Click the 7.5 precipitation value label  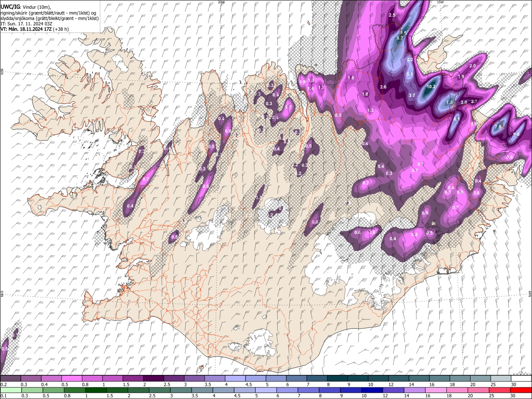(449, 102)
